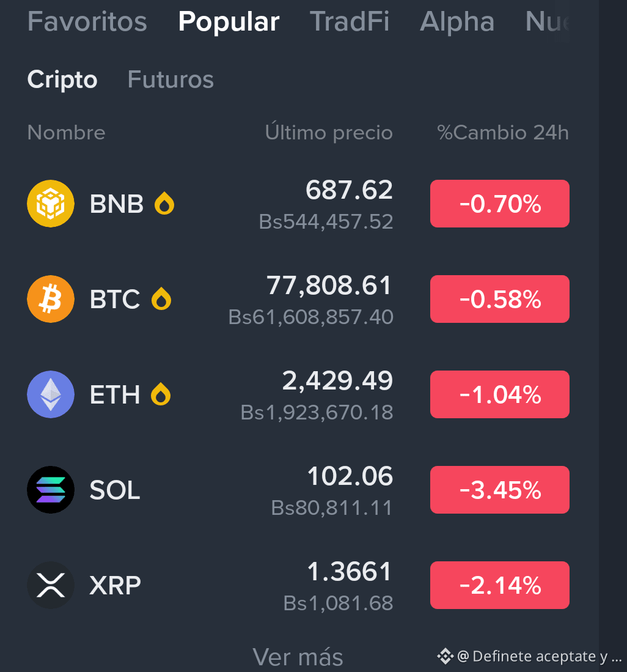This screenshot has width=627, height=672.
Task: Open the TradFi tab
Action: coord(350,21)
